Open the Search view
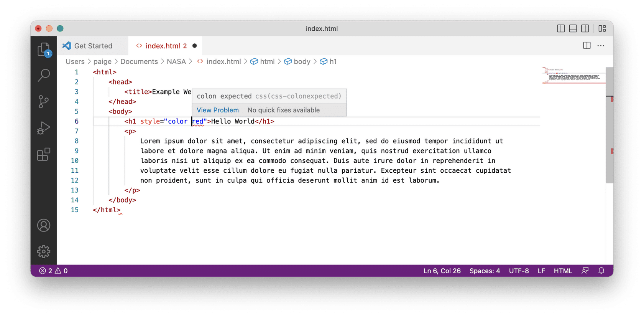 pos(44,75)
